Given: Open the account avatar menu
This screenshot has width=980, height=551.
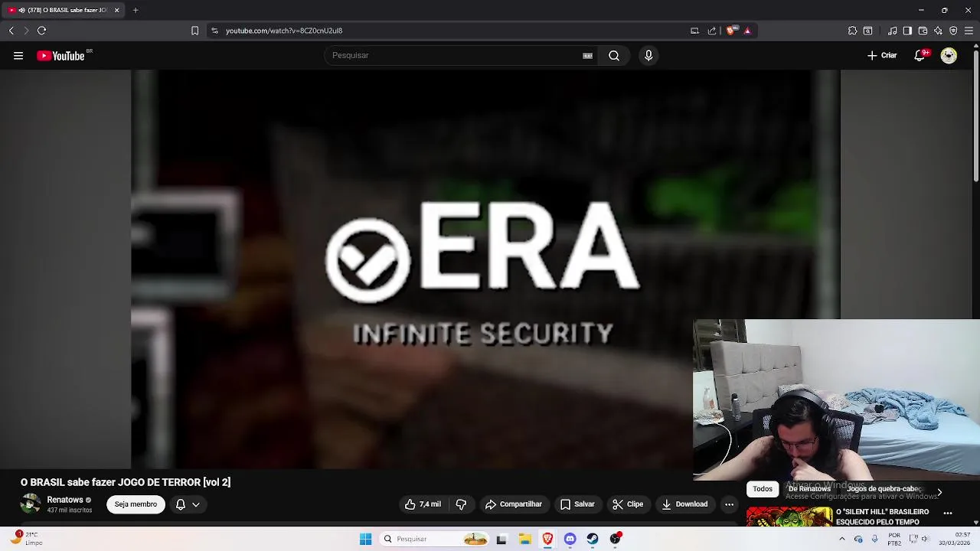Looking at the screenshot, I should (x=949, y=55).
